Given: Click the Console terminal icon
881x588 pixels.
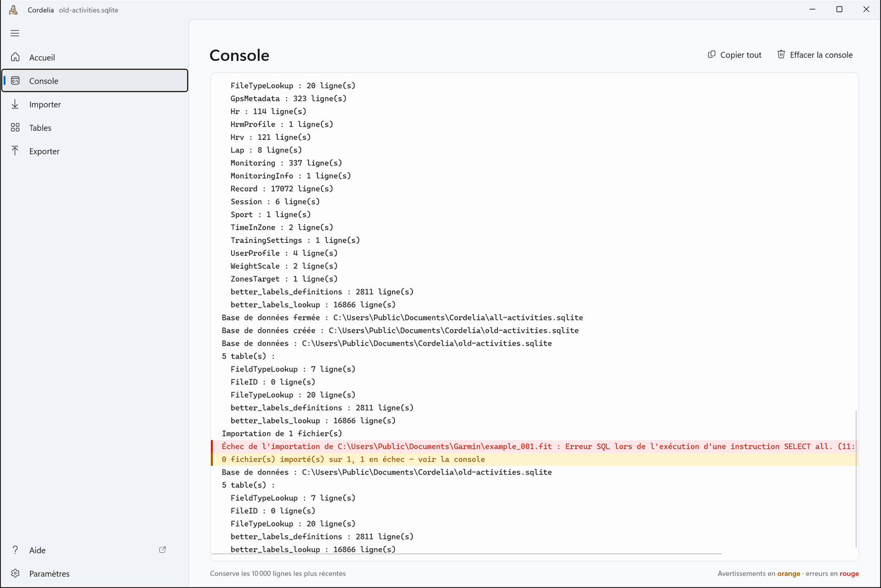Looking at the screenshot, I should [x=15, y=80].
